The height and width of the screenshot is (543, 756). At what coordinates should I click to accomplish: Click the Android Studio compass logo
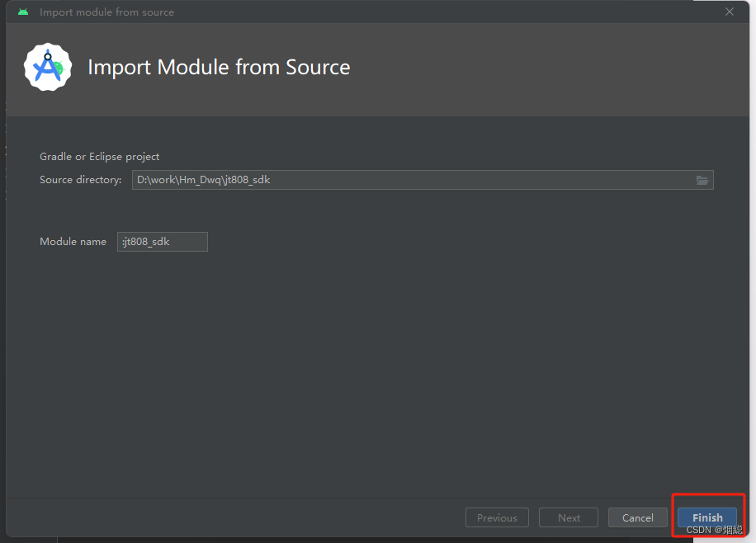(x=47, y=67)
